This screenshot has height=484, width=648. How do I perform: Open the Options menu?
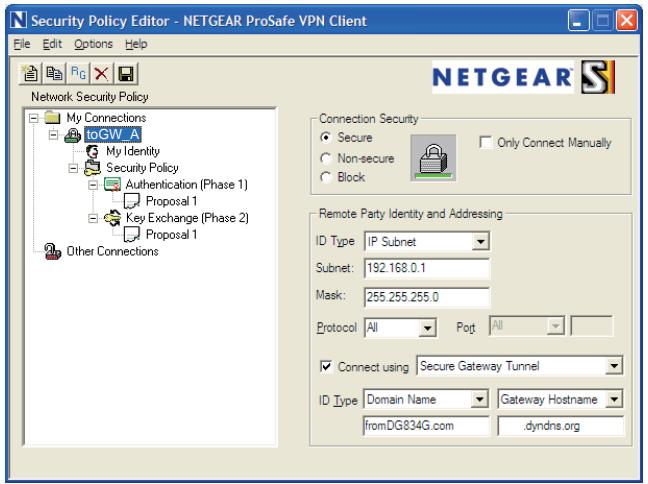[x=93, y=44]
